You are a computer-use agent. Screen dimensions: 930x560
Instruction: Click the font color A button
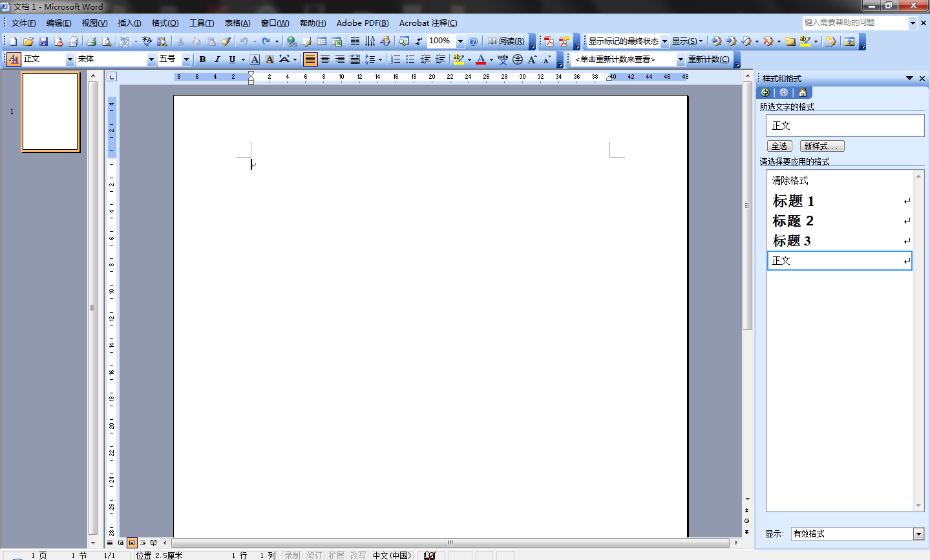[481, 59]
